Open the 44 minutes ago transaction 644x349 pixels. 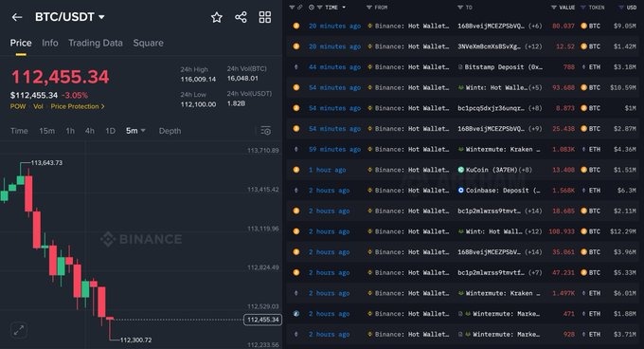point(334,67)
